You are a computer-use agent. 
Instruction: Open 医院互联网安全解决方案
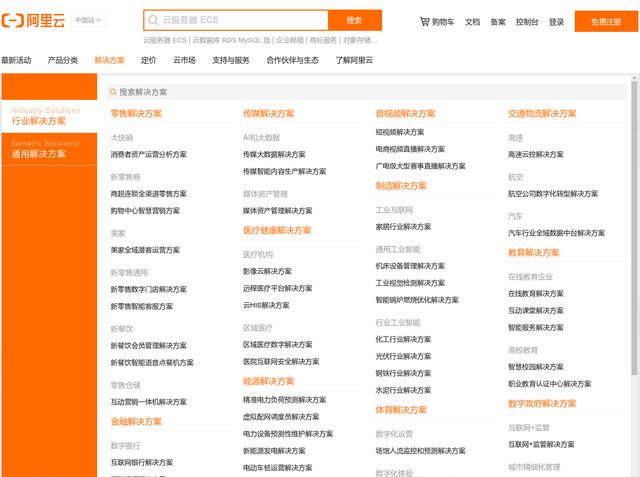click(281, 362)
